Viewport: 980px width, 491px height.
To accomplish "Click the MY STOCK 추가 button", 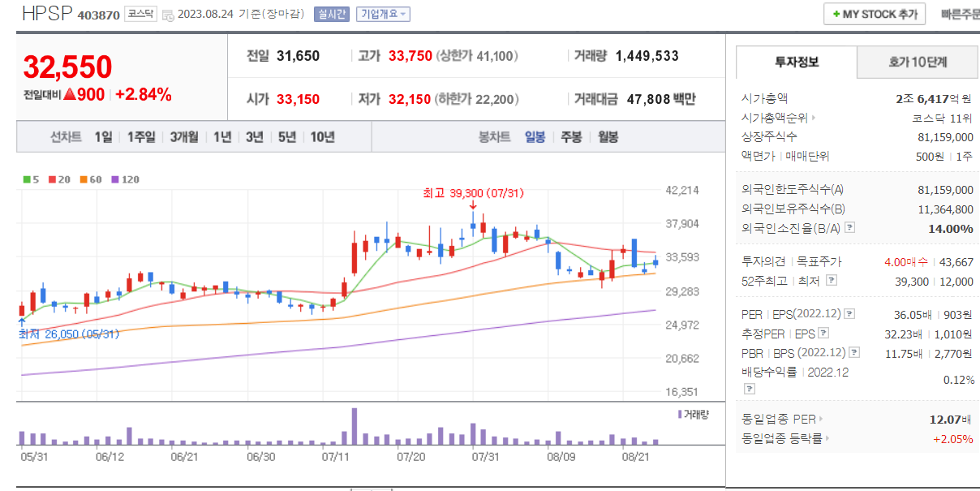I will coord(875,14).
